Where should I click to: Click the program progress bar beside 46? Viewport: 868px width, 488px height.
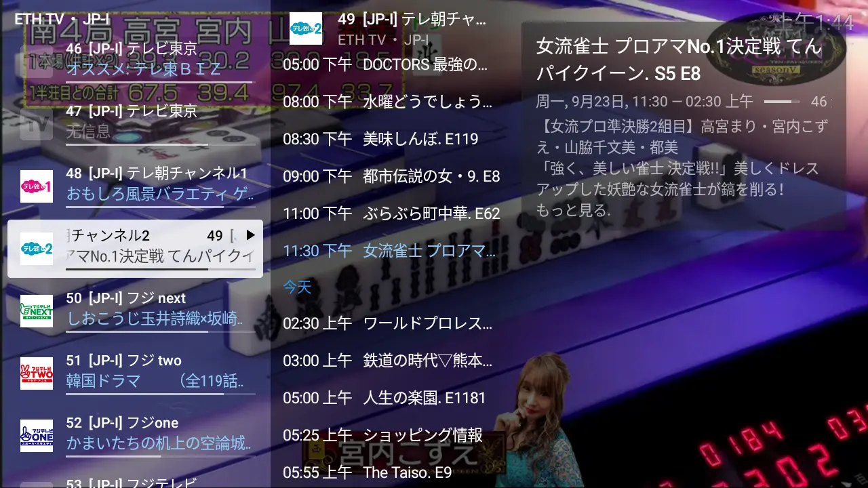(781, 102)
